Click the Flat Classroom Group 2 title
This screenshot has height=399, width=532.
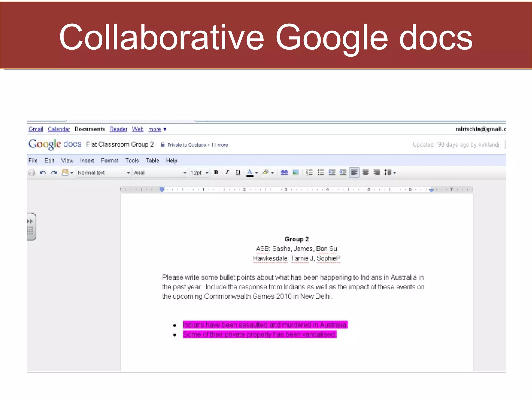coord(120,144)
